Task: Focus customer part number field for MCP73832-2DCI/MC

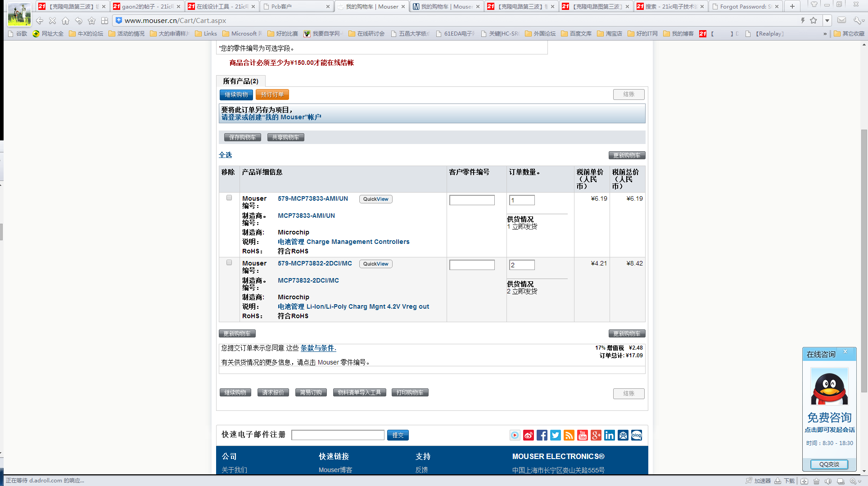Action: click(472, 265)
